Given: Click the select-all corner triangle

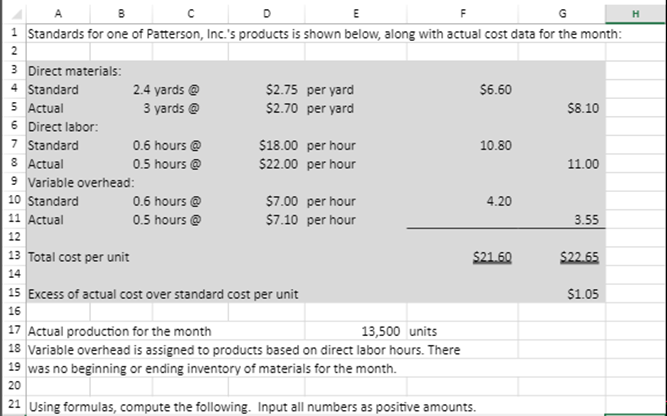Looking at the screenshot, I should [14, 14].
